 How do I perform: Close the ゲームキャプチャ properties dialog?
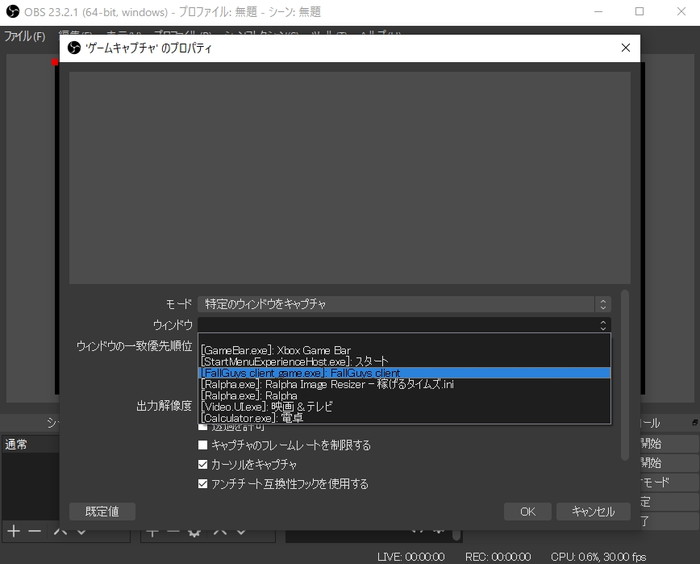click(x=625, y=47)
